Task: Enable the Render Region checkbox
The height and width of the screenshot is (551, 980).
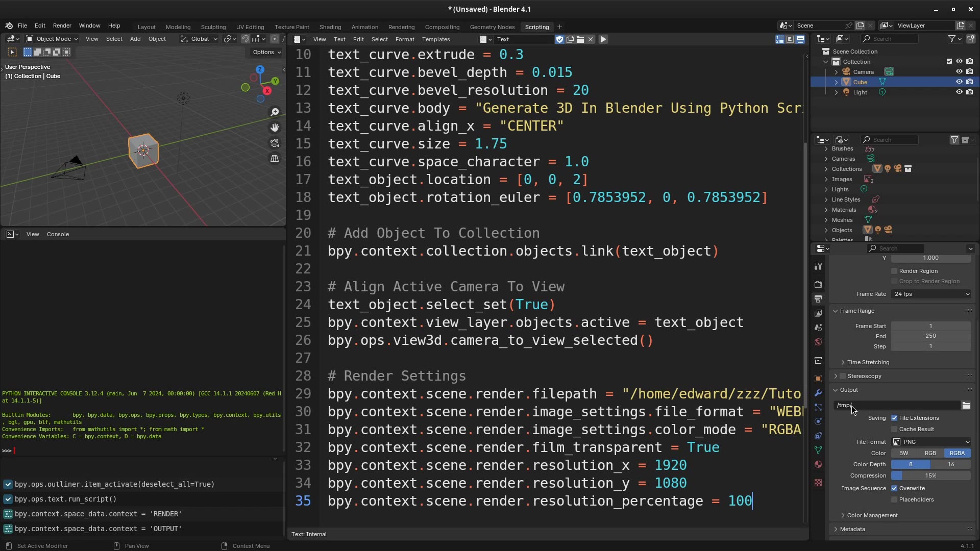Action: pyautogui.click(x=894, y=271)
